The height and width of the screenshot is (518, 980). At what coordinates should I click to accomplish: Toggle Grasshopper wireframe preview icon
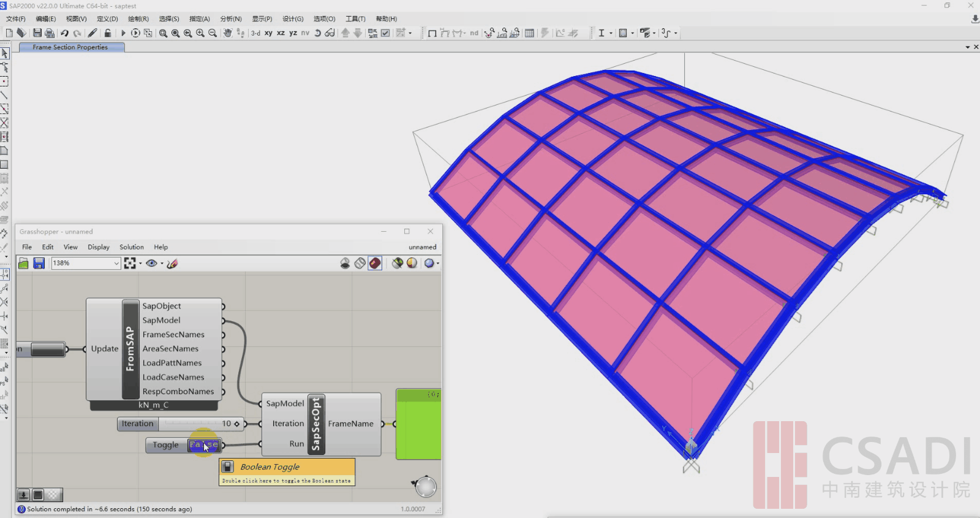(x=360, y=263)
